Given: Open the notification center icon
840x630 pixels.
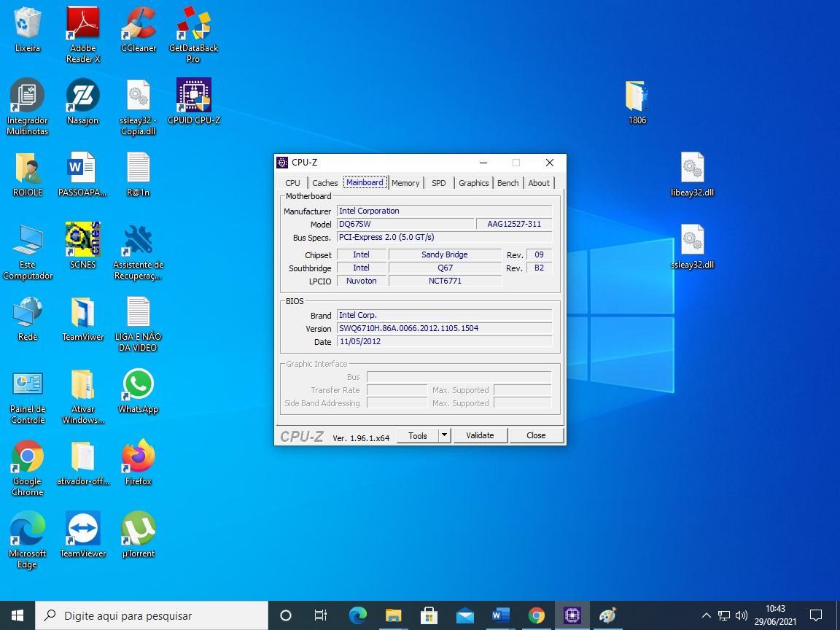Looking at the screenshot, I should point(816,615).
